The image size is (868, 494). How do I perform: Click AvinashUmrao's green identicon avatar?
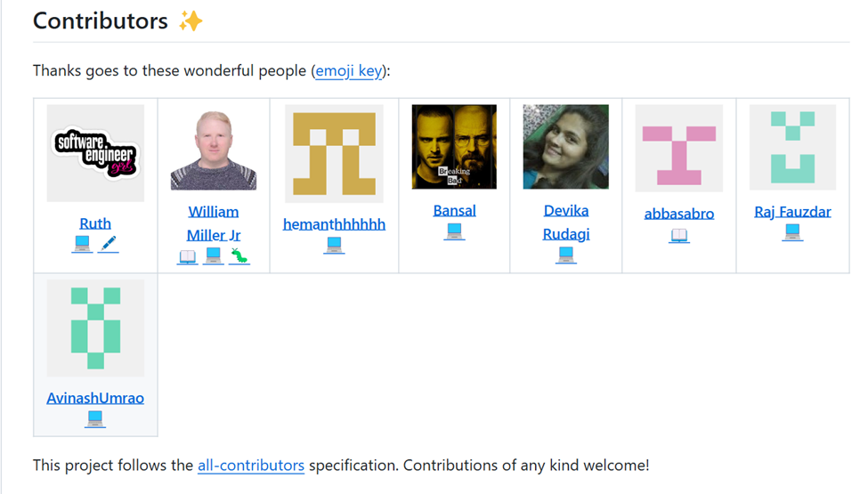(x=95, y=328)
